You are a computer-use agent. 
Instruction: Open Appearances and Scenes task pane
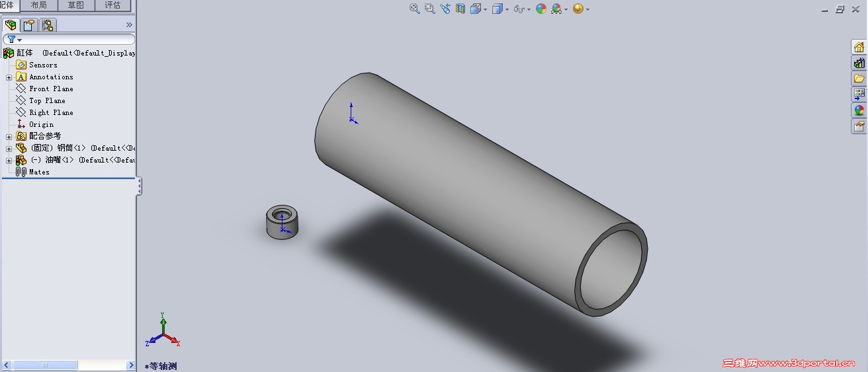859,110
